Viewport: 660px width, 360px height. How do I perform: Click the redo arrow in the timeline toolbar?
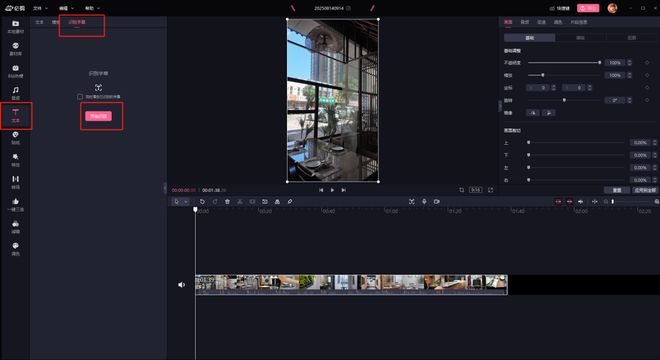tap(215, 202)
